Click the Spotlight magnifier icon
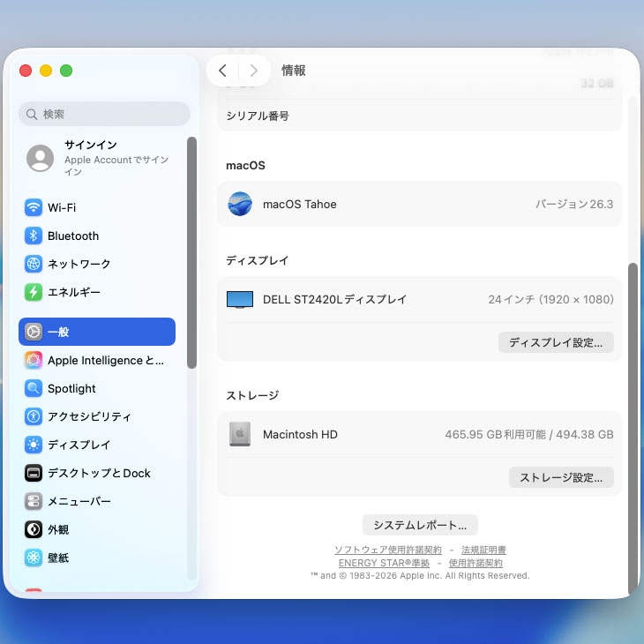644x644 pixels. pyautogui.click(x=34, y=389)
